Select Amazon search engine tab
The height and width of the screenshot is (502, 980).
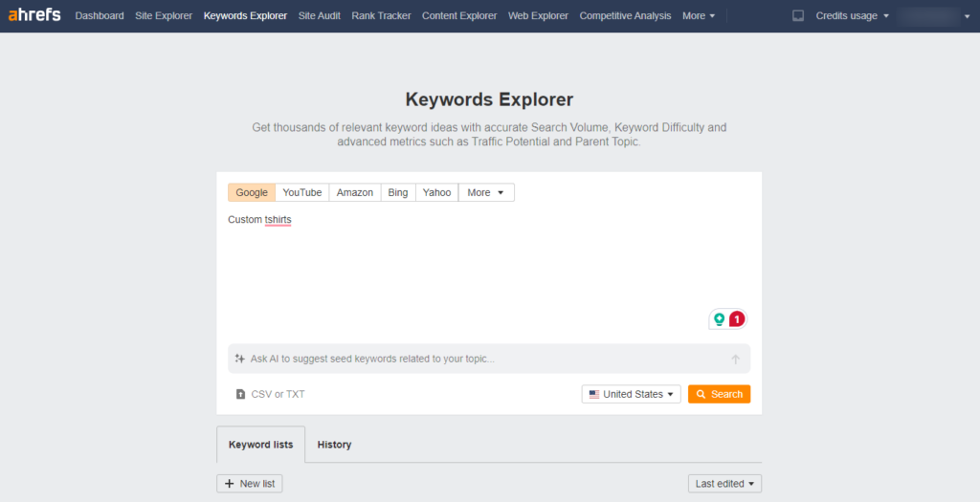[x=355, y=192]
